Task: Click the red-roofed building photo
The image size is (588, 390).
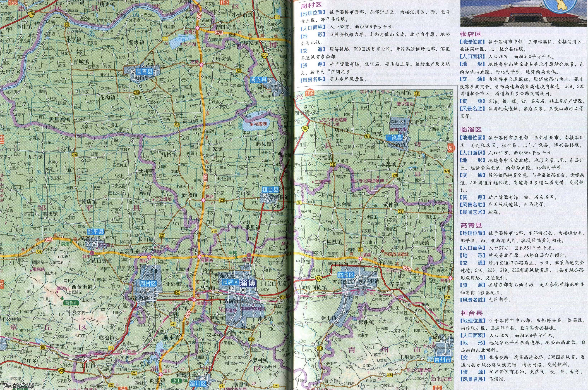Action: coord(509,14)
